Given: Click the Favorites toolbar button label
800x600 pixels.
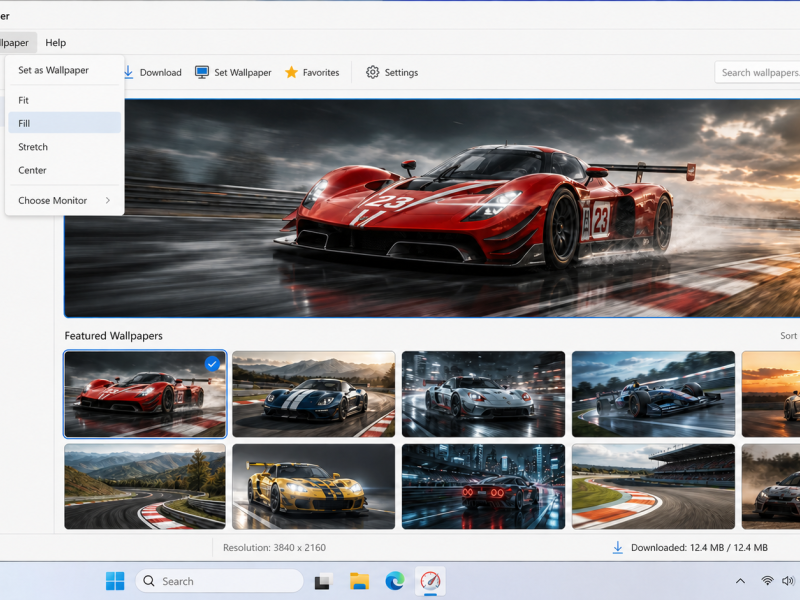Looking at the screenshot, I should [321, 72].
